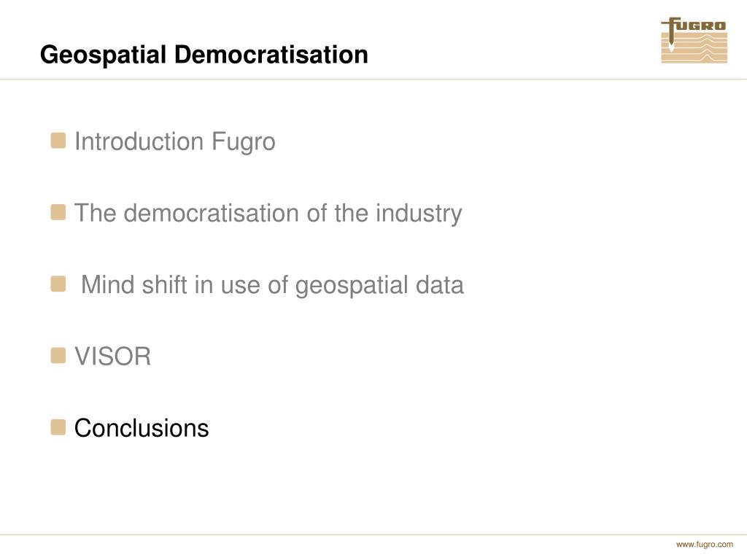Viewport: 747px width, 560px height.
Task: Click the words geospatial data in third bullet
Action: pyautogui.click(x=379, y=286)
